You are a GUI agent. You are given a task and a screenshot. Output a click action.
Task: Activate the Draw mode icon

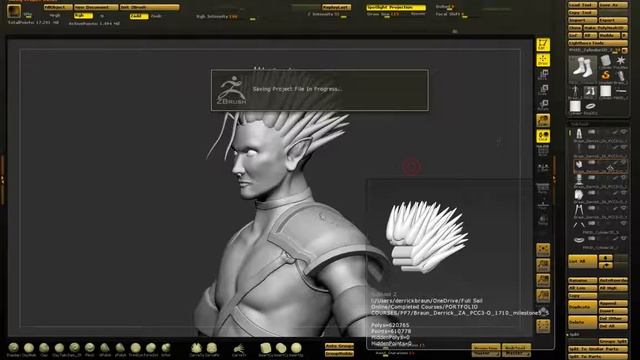(543, 60)
